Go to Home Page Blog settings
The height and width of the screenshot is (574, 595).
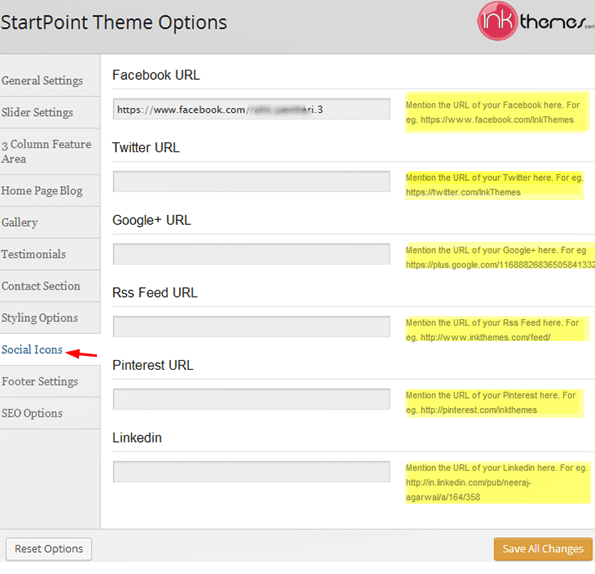click(x=42, y=190)
